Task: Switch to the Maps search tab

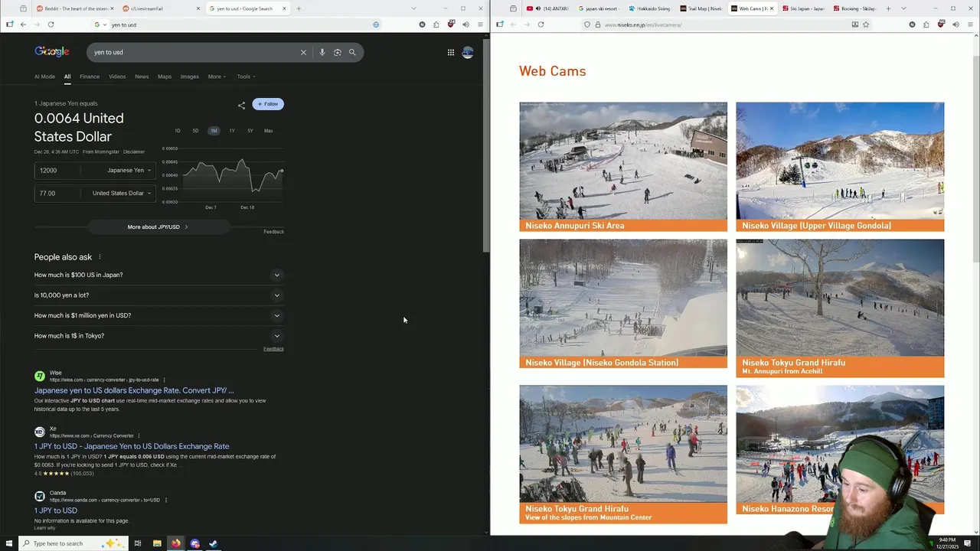Action: 165,77
